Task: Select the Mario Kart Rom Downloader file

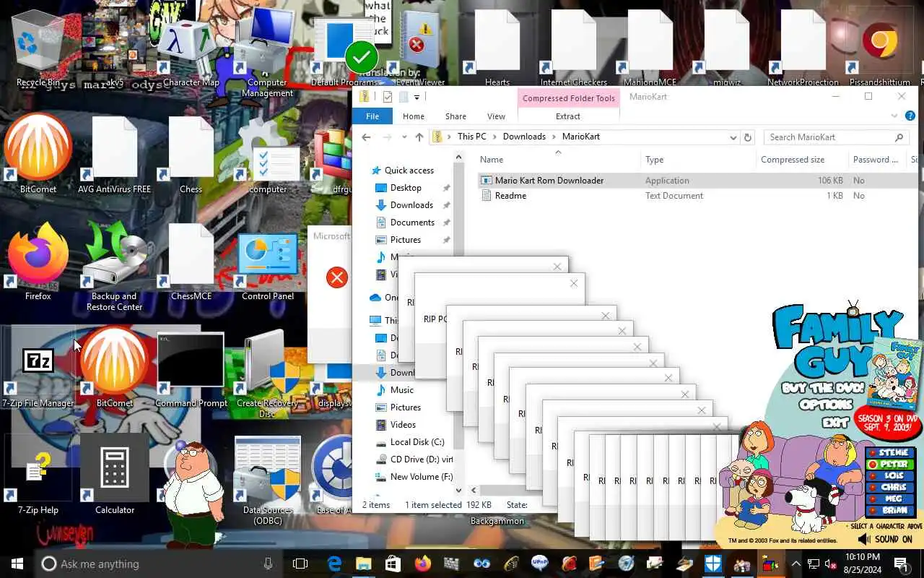Action: (549, 181)
